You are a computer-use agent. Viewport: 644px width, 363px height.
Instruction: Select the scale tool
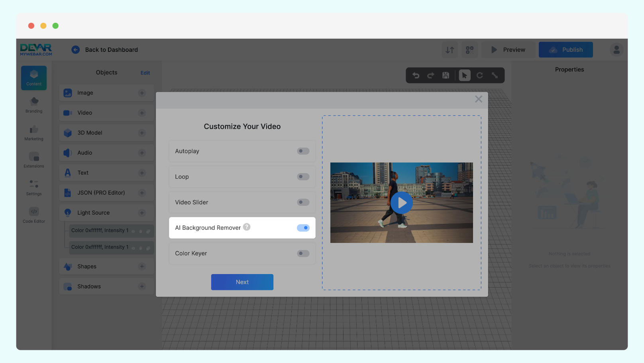(495, 75)
